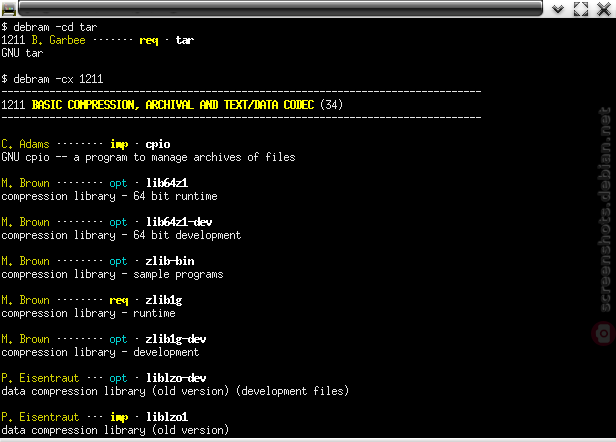Select the package name 'zlib-bin'
Viewport: 616px width, 442px height.
170,261
